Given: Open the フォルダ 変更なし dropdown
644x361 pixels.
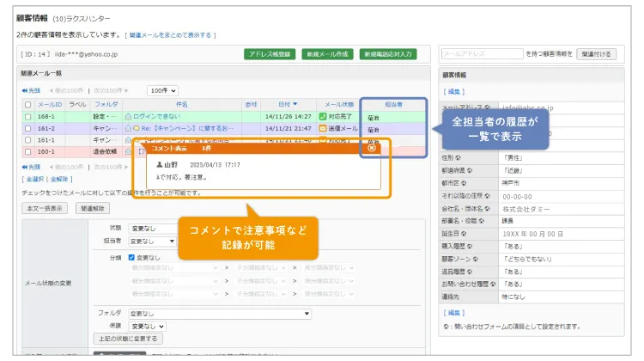Looking at the screenshot, I should pos(220,314).
